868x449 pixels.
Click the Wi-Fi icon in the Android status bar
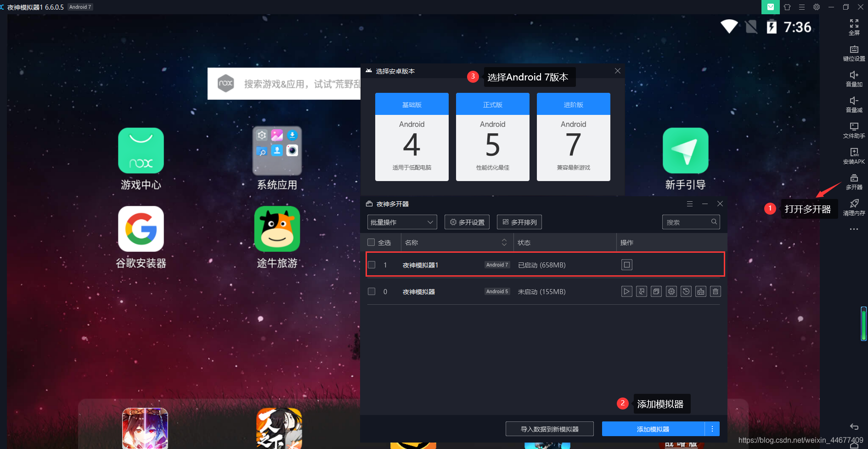tap(729, 27)
